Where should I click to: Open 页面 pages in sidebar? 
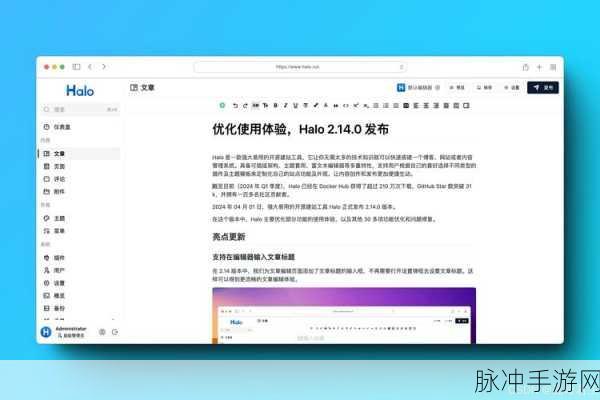pyautogui.click(x=80, y=166)
